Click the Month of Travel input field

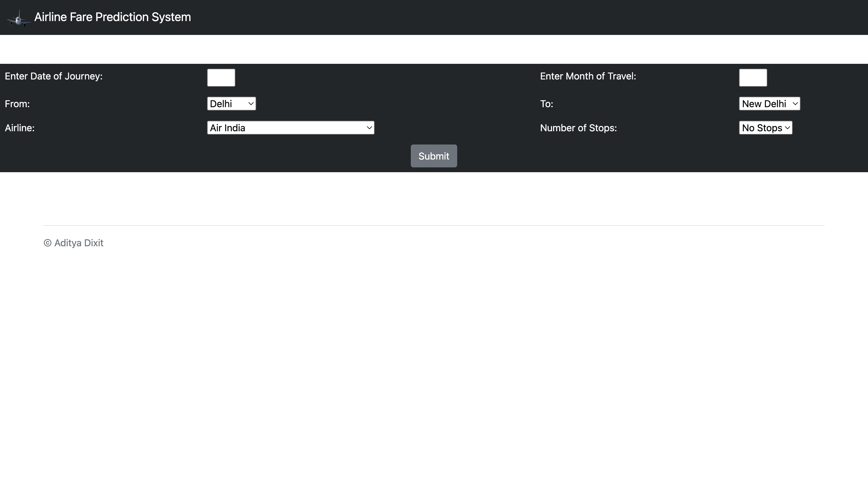pos(752,77)
